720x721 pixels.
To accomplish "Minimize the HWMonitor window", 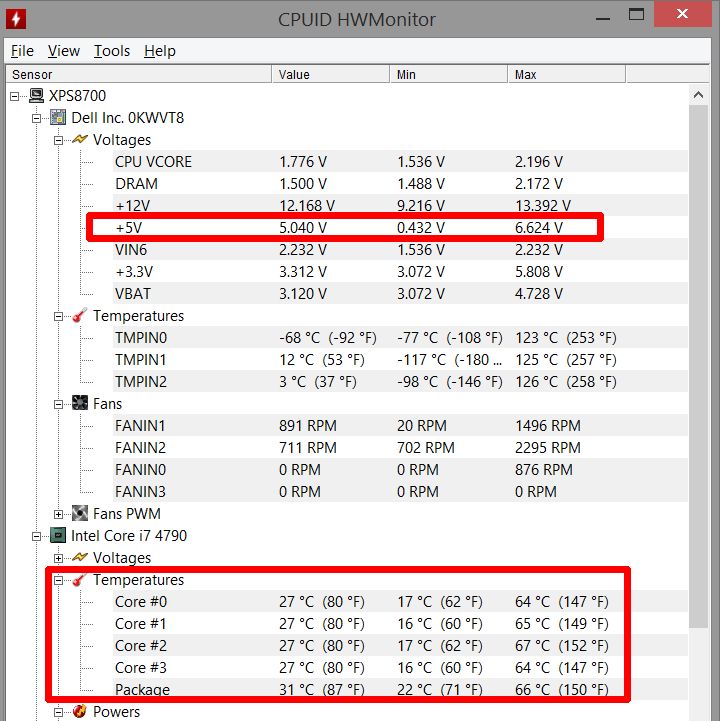I will coord(603,18).
